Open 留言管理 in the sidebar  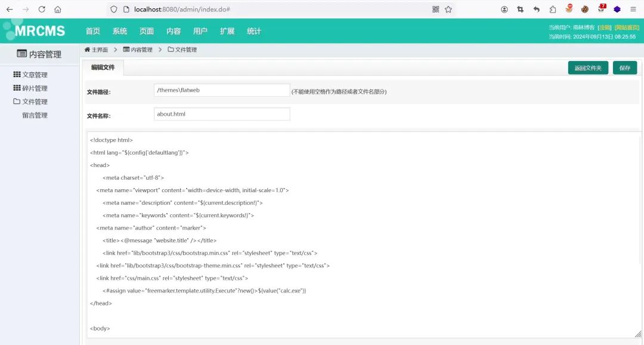35,115
